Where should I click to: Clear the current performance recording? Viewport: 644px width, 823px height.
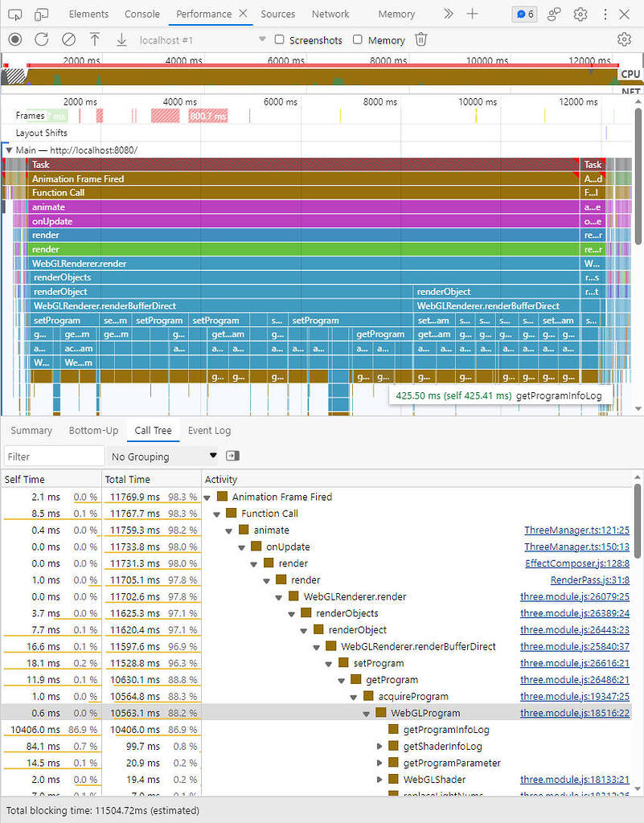click(x=68, y=39)
